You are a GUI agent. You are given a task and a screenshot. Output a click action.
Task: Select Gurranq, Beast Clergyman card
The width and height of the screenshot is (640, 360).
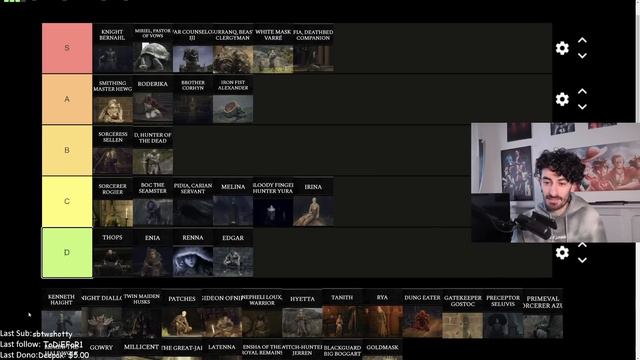(x=233, y=48)
